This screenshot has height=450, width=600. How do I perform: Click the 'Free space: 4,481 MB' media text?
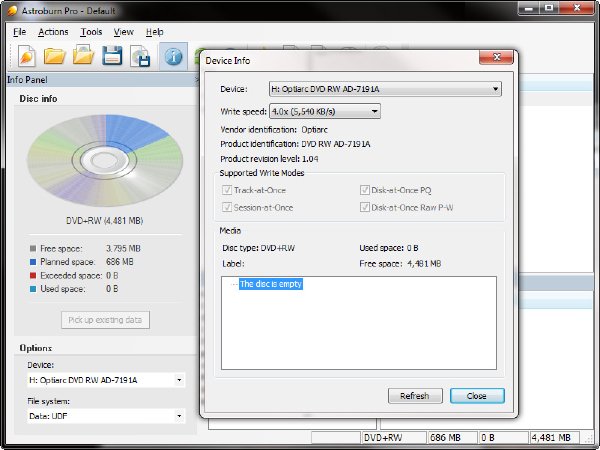[400, 264]
